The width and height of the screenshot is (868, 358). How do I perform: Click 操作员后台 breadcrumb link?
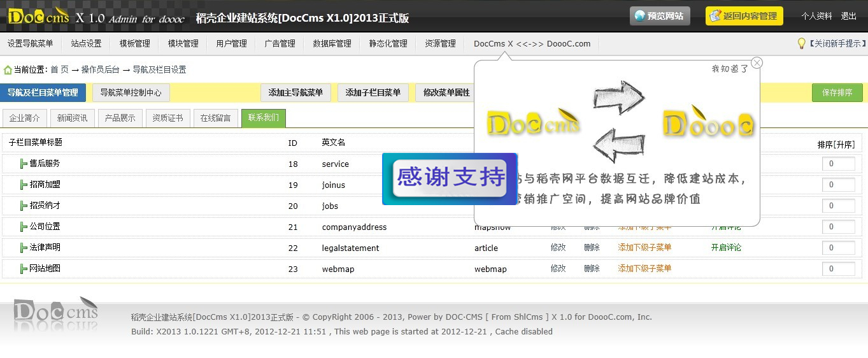[100, 69]
